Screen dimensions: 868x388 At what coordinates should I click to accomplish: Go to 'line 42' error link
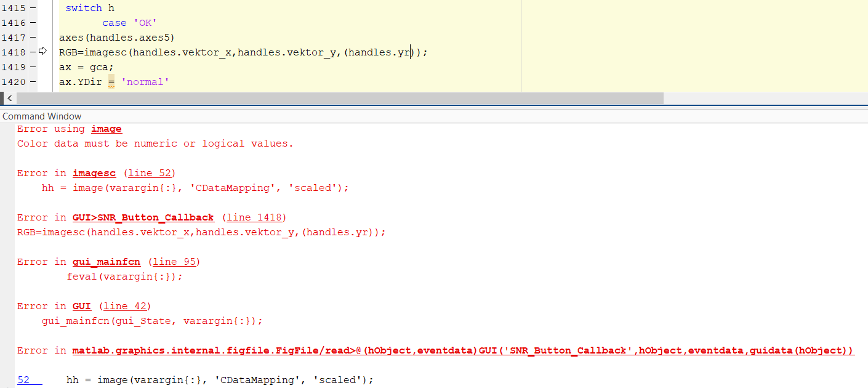pos(126,306)
